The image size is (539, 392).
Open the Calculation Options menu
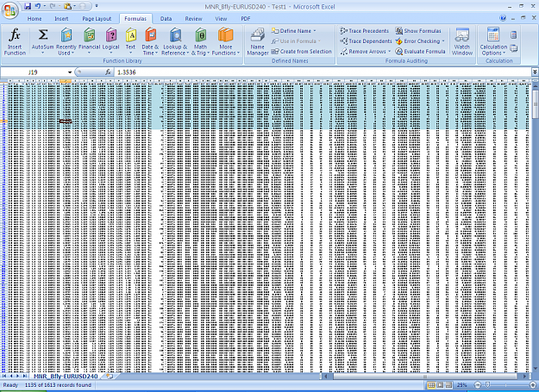(x=493, y=41)
